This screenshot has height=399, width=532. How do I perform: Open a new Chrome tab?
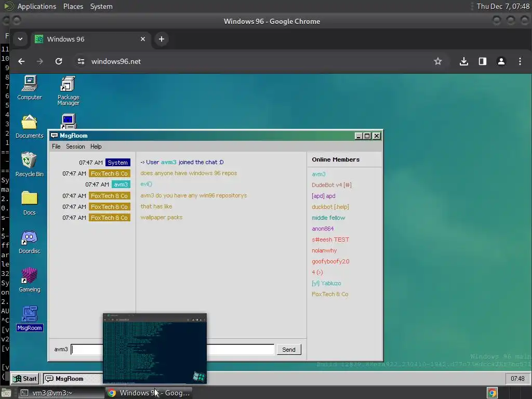[162, 39]
